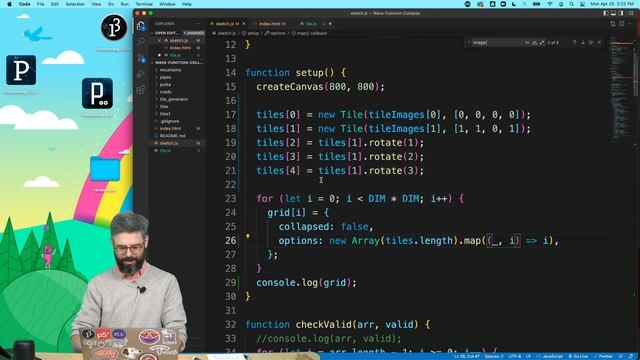
Task: Click Go Live in status bar
Action: pyautogui.click(x=578, y=356)
